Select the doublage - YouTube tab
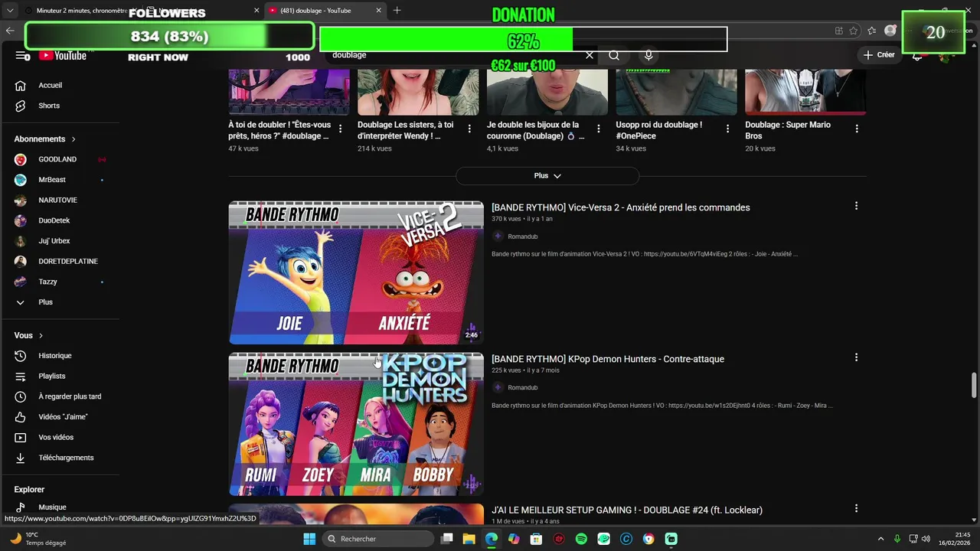 (325, 11)
